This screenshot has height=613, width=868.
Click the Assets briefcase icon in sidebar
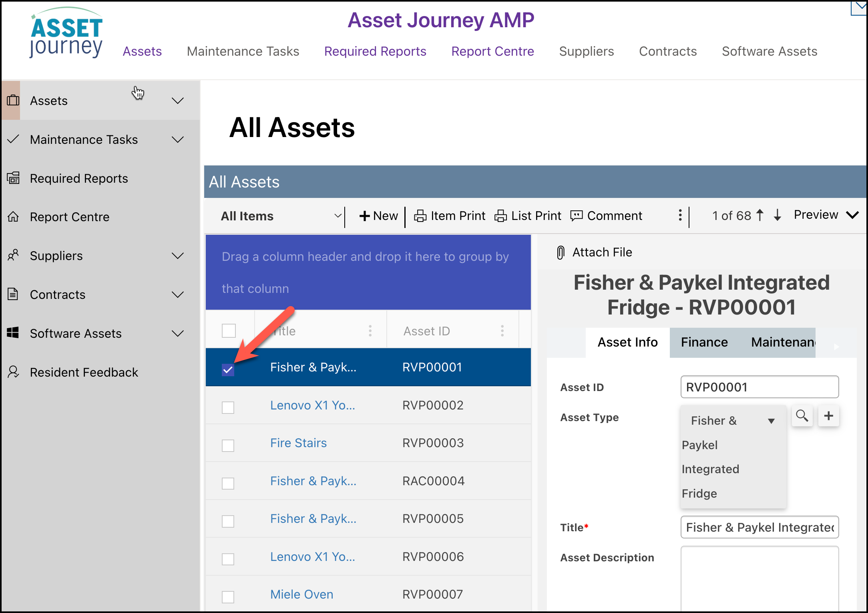(x=13, y=100)
